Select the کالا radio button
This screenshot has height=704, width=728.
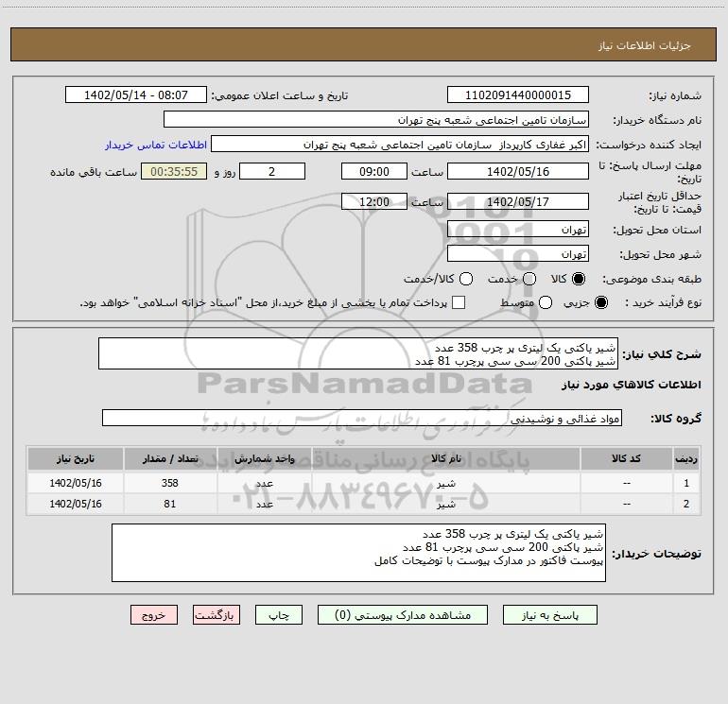pos(579,279)
